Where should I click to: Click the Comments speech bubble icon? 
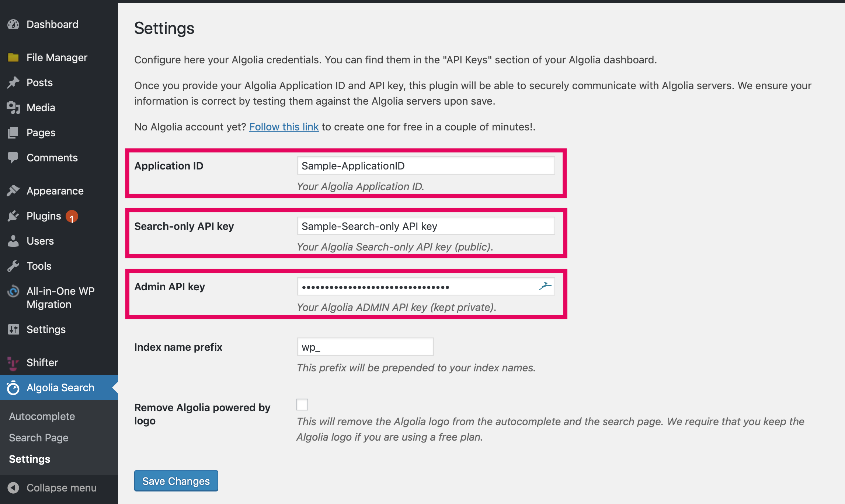[x=13, y=158]
